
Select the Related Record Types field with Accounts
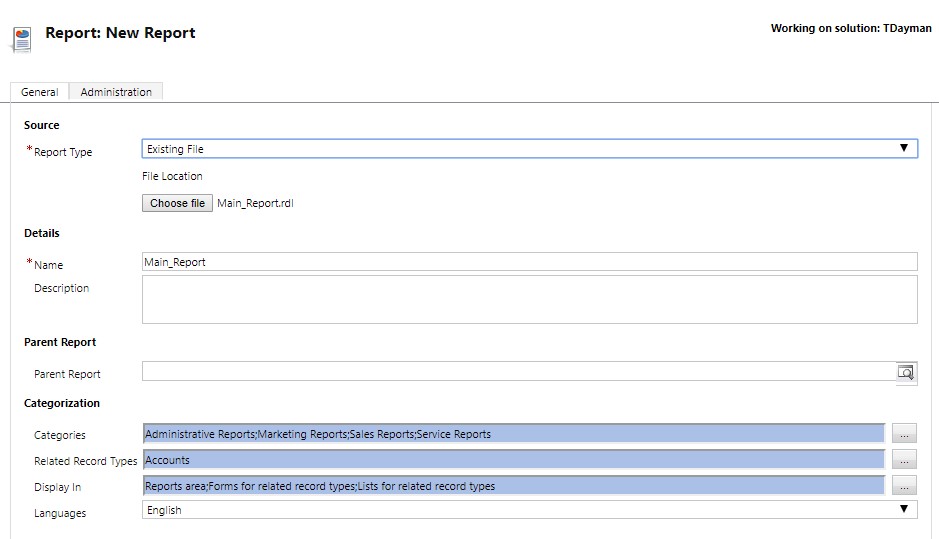point(514,459)
